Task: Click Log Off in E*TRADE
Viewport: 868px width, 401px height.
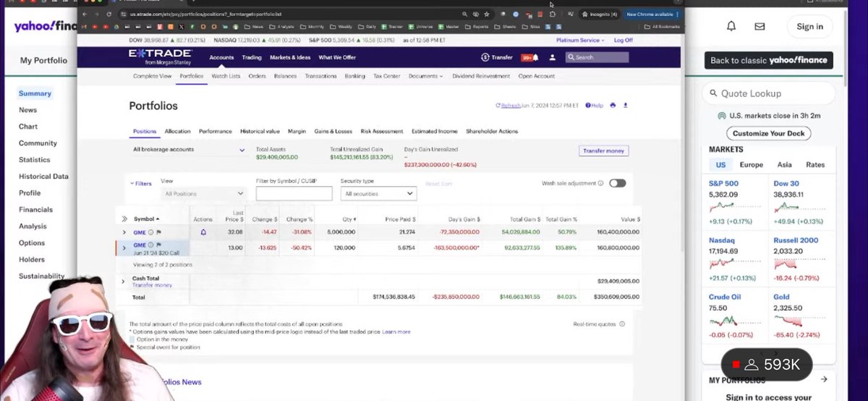Action: pos(624,41)
